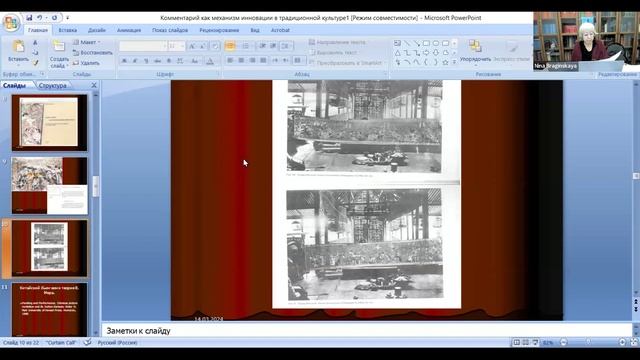Image resolution: width=640 pixels, height=360 pixels.
Task: Click the Удалить slide button
Action: coord(86,63)
